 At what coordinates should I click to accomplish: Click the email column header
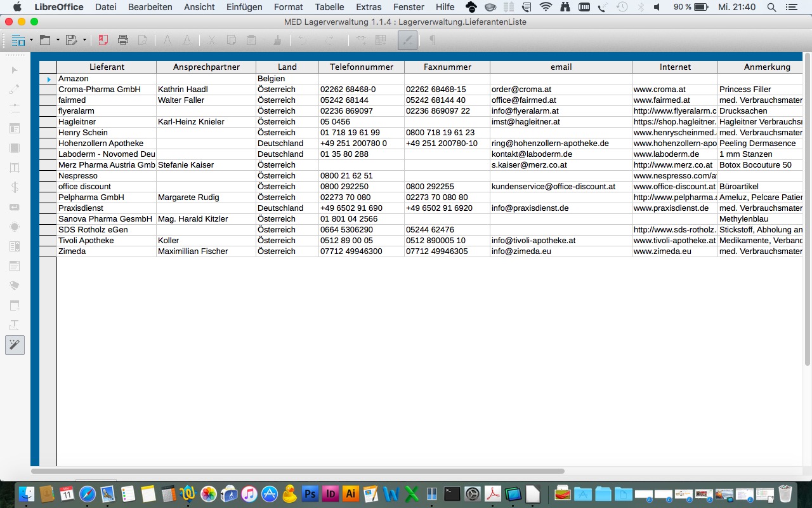coord(561,67)
